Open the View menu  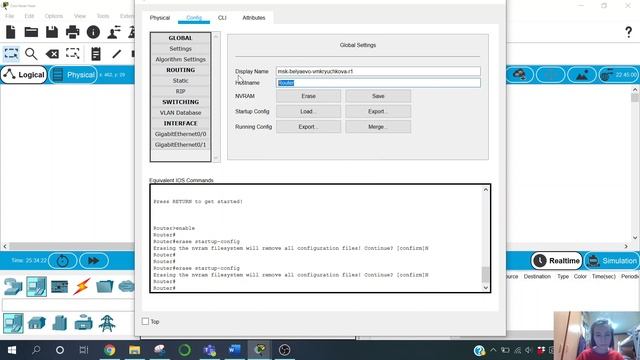(x=80, y=16)
